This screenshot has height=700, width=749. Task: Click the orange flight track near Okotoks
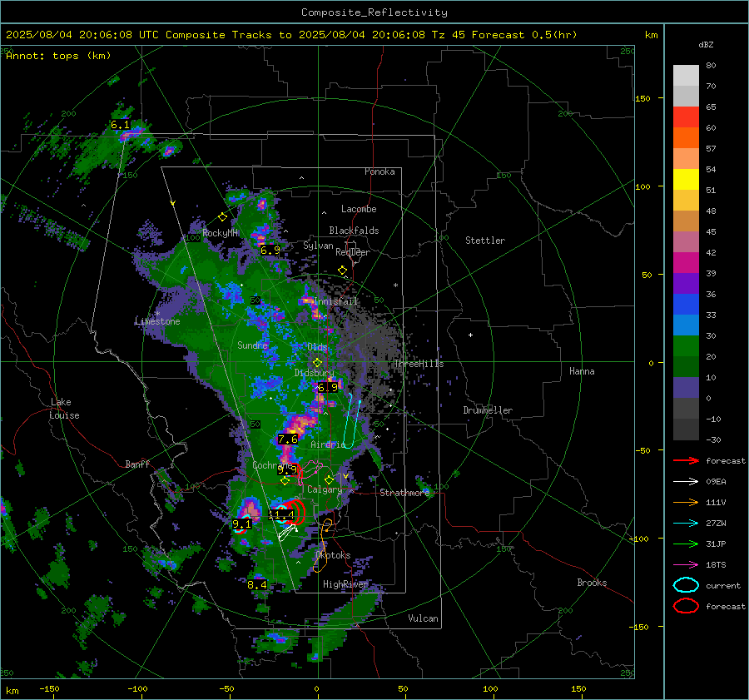coord(324,544)
